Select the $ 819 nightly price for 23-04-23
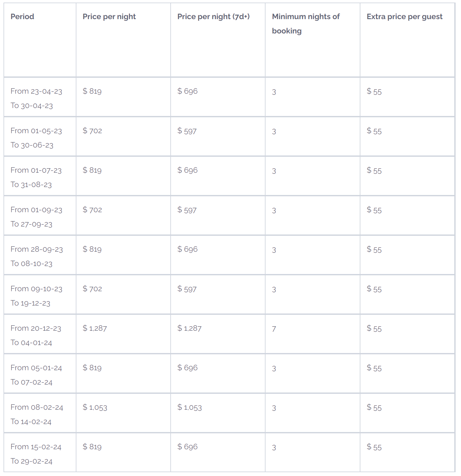The height and width of the screenshot is (476, 461). pyautogui.click(x=92, y=91)
